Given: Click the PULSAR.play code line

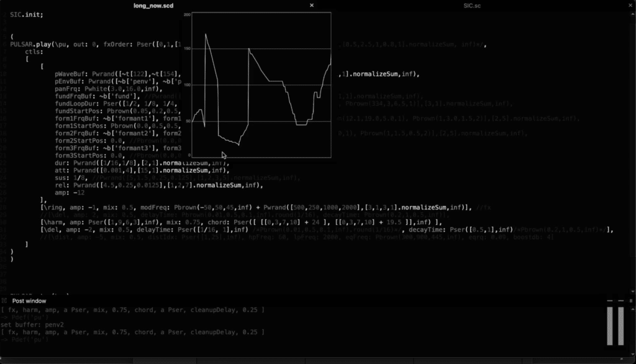Looking at the screenshot, I should coord(93,45).
